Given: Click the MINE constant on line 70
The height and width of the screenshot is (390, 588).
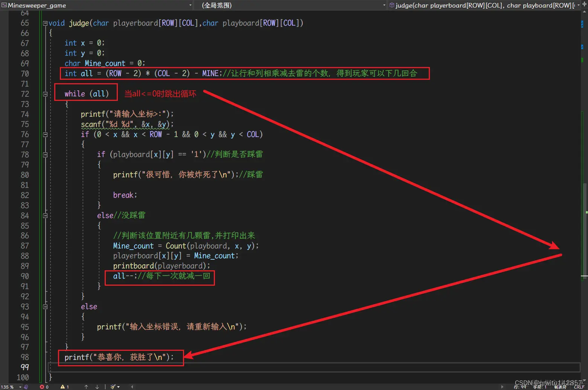Looking at the screenshot, I should 210,73.
